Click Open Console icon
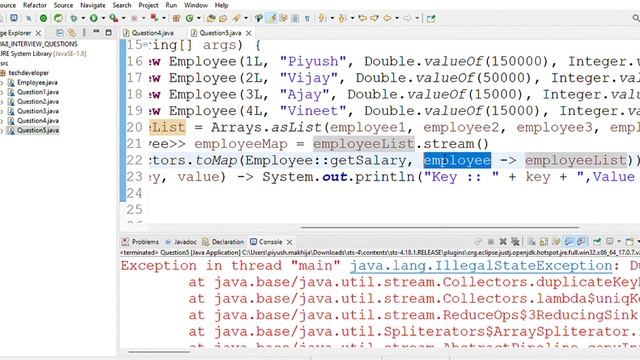The height and width of the screenshot is (360, 640). 629,242
